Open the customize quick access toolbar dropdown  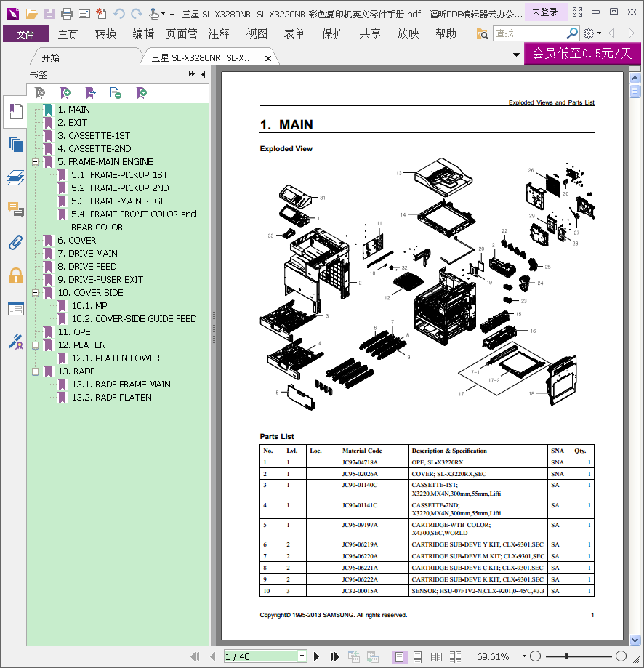point(172,14)
